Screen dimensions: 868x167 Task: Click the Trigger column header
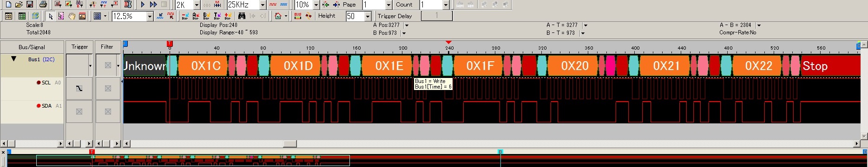coord(79,47)
